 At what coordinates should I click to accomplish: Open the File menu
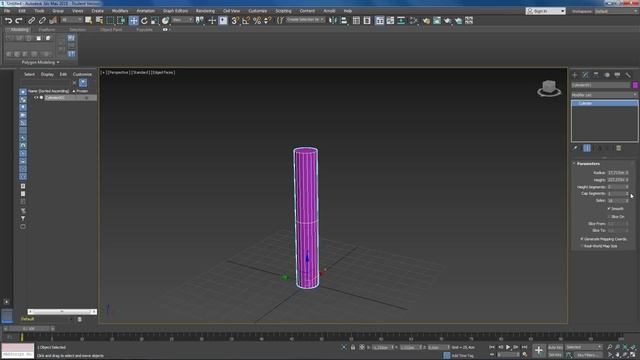coord(7,11)
